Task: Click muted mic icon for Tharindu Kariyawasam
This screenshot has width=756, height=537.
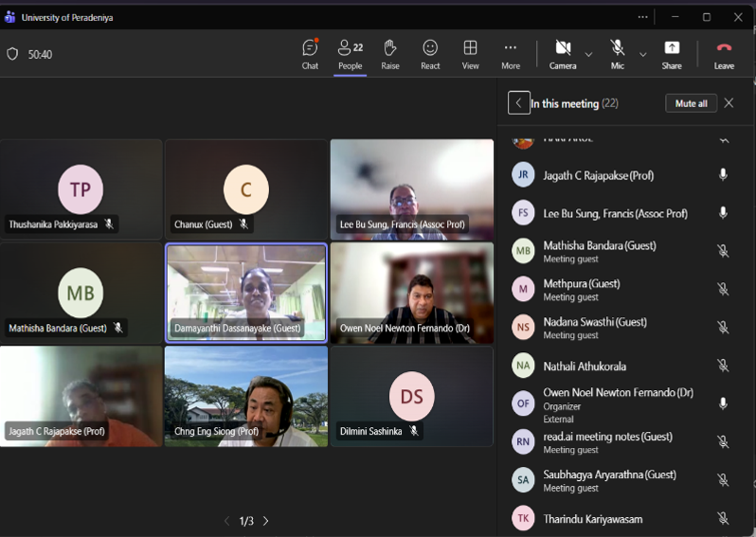Action: point(723,518)
